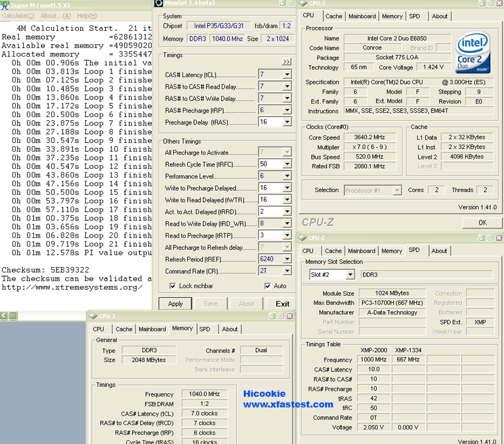Click the Intel P35/G33/G31 chipset field
The image size is (504, 444).
tap(219, 26)
